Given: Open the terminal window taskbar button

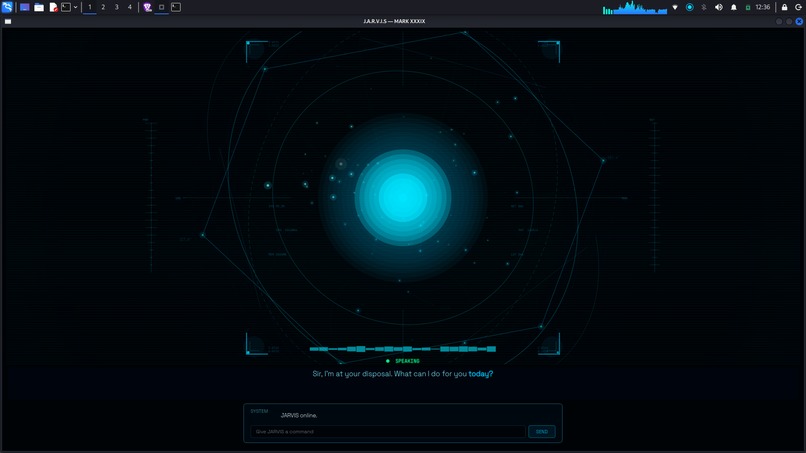Looking at the screenshot, I should click(x=176, y=7).
